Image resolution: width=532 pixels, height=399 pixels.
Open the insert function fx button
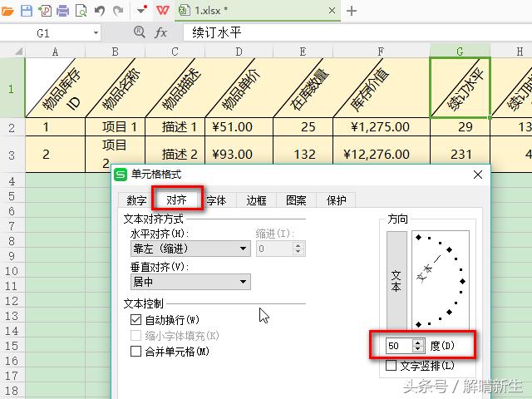160,32
